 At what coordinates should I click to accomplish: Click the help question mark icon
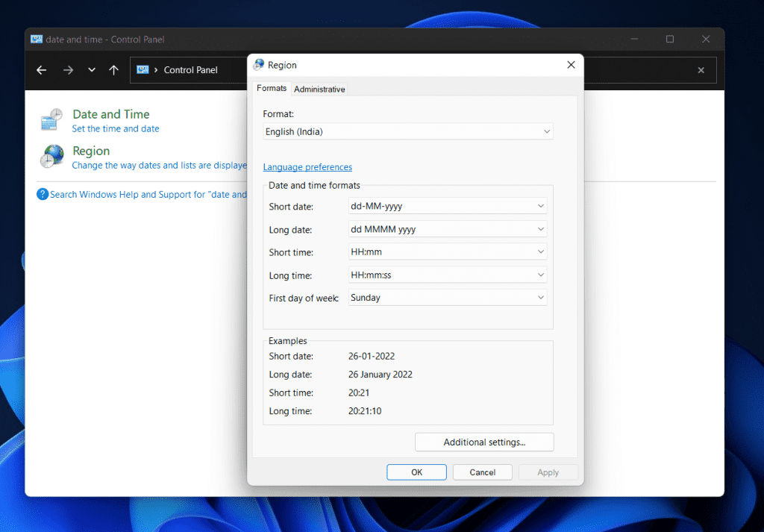[x=43, y=194]
